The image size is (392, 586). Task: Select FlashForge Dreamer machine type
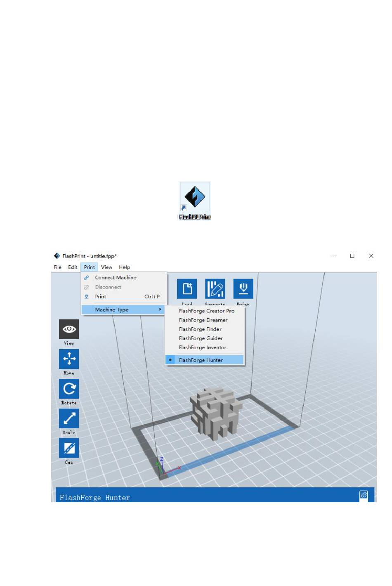pyautogui.click(x=205, y=320)
